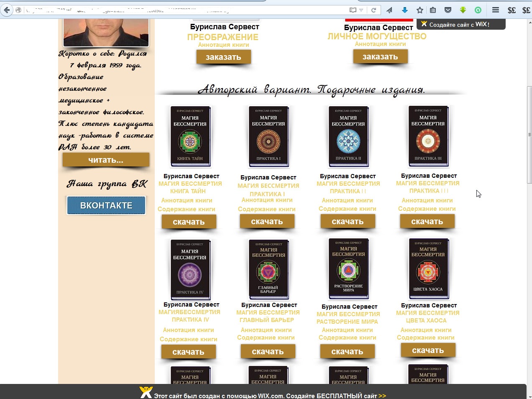Click the author portrait photo
The height and width of the screenshot is (399, 532).
click(x=106, y=32)
